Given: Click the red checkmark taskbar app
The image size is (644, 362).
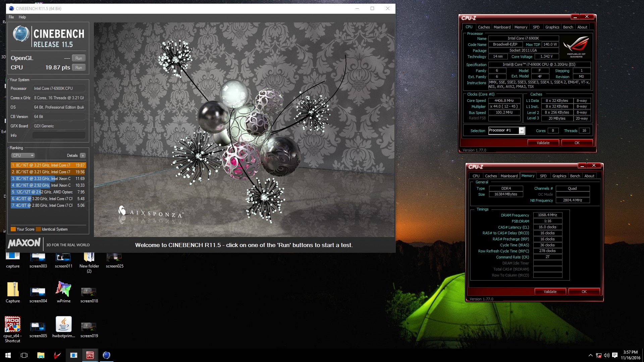Looking at the screenshot, I should (57, 355).
